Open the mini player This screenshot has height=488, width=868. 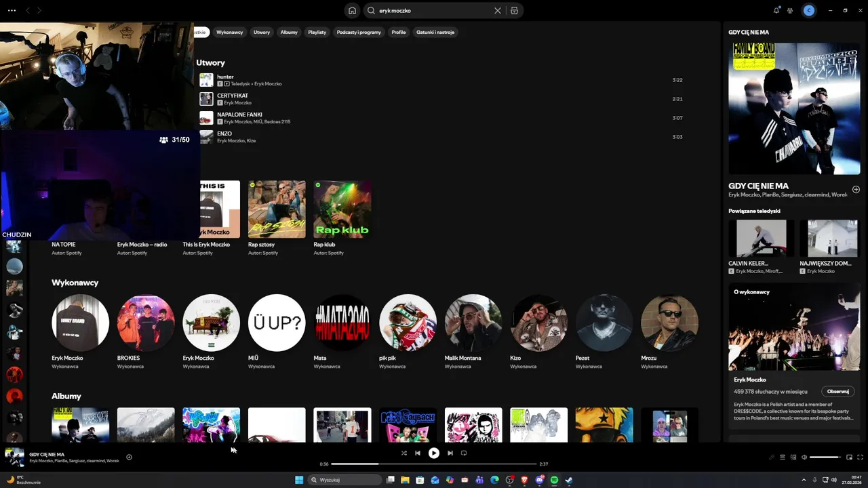[849, 457]
